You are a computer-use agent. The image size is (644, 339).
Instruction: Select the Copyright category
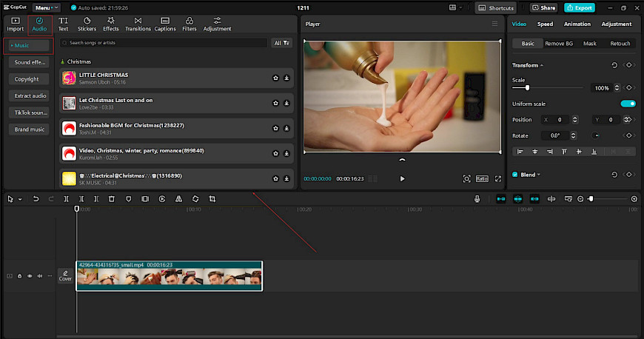29,79
